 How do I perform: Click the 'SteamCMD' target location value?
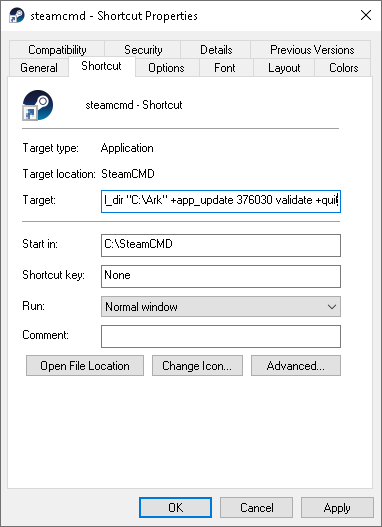(x=128, y=174)
